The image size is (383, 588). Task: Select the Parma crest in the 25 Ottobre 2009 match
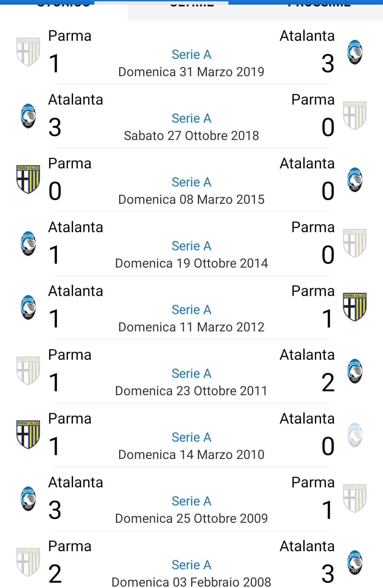coord(355,498)
